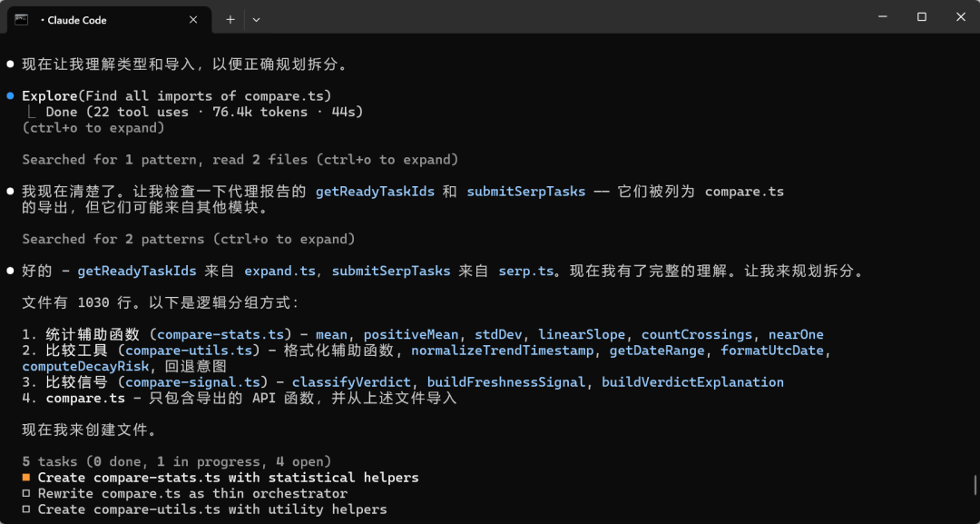Click the orange in-progress task marker
This screenshot has height=524, width=980.
pos(26,478)
